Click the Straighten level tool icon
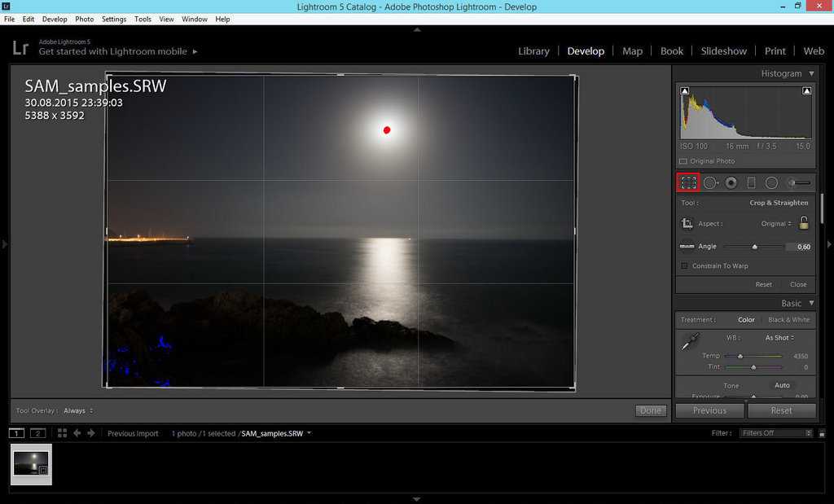 point(687,247)
